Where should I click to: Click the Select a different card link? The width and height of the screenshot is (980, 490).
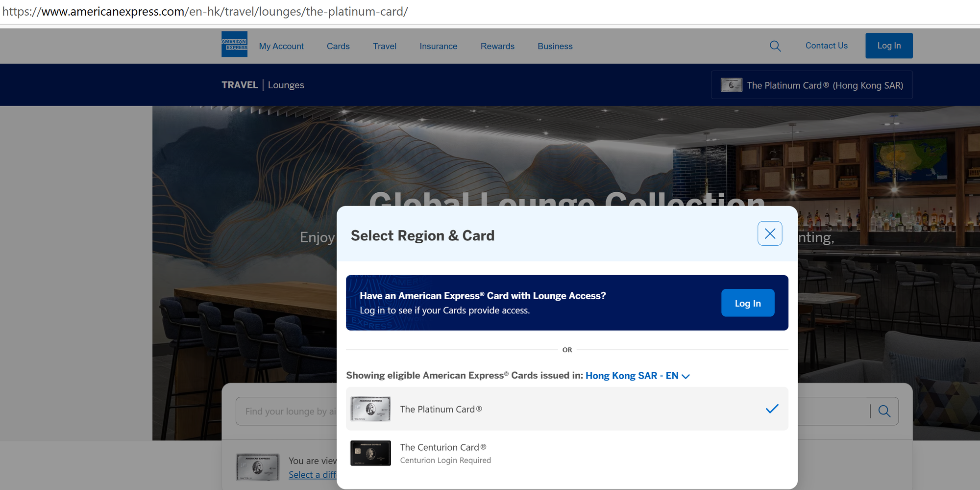(313, 475)
